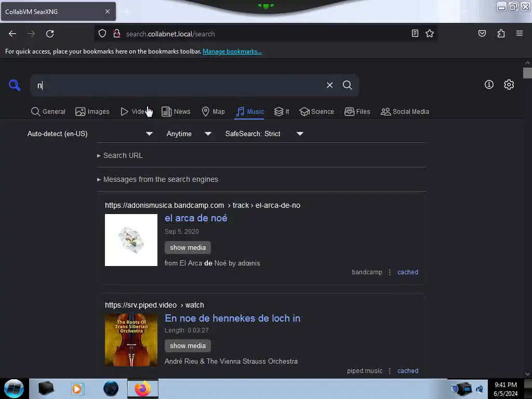Switch to Firefox in the taskbar

pos(143,389)
